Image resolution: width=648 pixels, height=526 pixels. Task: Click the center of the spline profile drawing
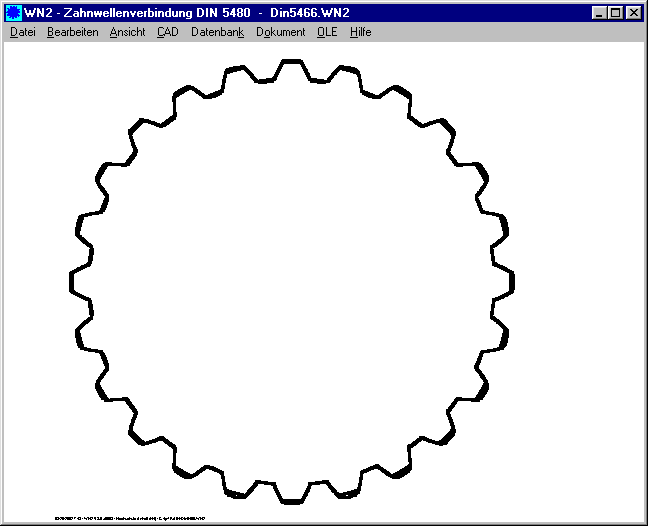click(x=293, y=279)
